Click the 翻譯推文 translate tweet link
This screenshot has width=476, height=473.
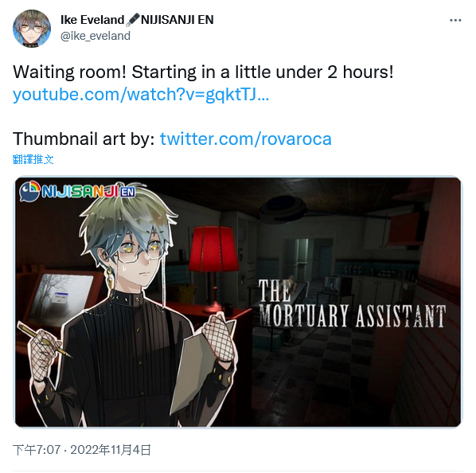33,159
